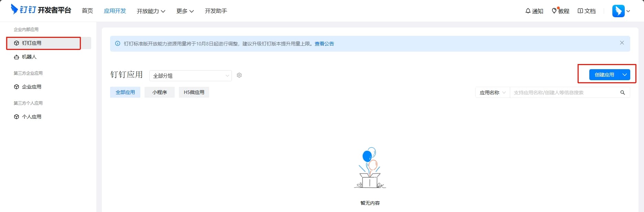Click the 创建应用 button

(604, 75)
